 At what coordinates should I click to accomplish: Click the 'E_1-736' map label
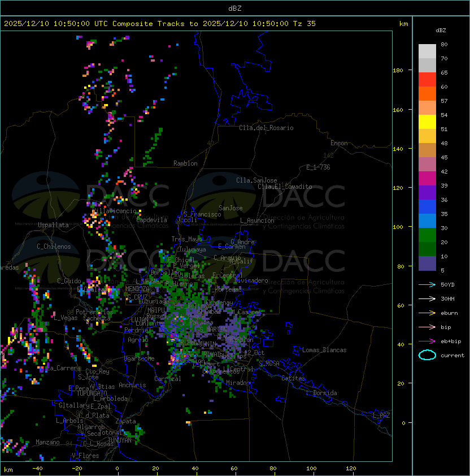pos(318,167)
